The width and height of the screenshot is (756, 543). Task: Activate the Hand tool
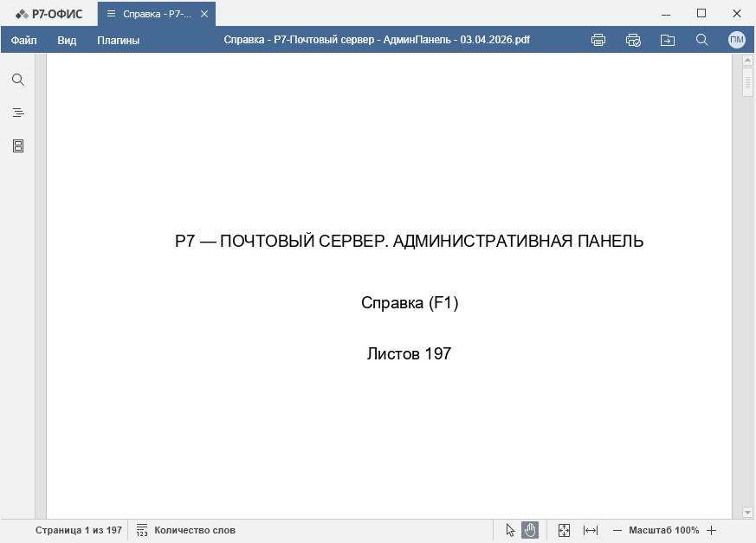tap(530, 530)
